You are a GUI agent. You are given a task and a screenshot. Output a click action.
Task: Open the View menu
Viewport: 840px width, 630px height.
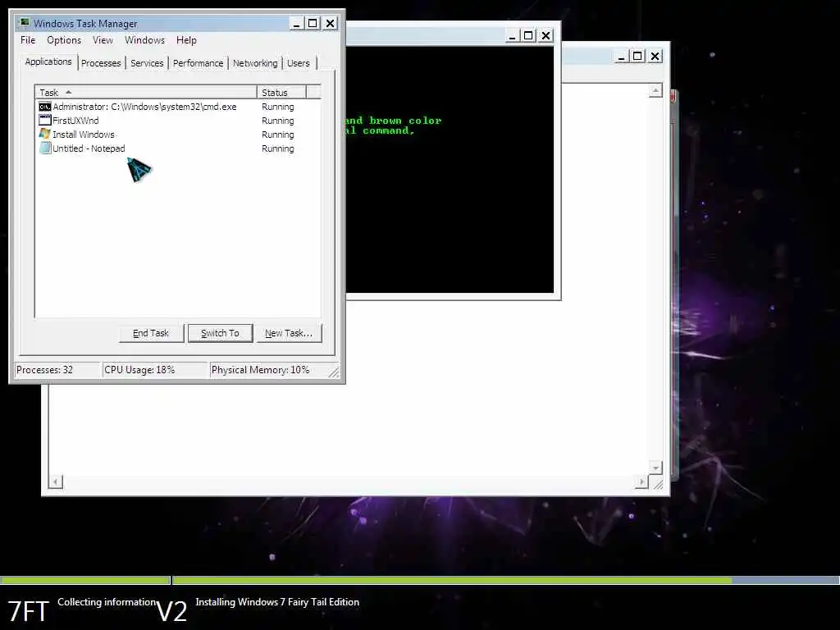[x=103, y=40]
